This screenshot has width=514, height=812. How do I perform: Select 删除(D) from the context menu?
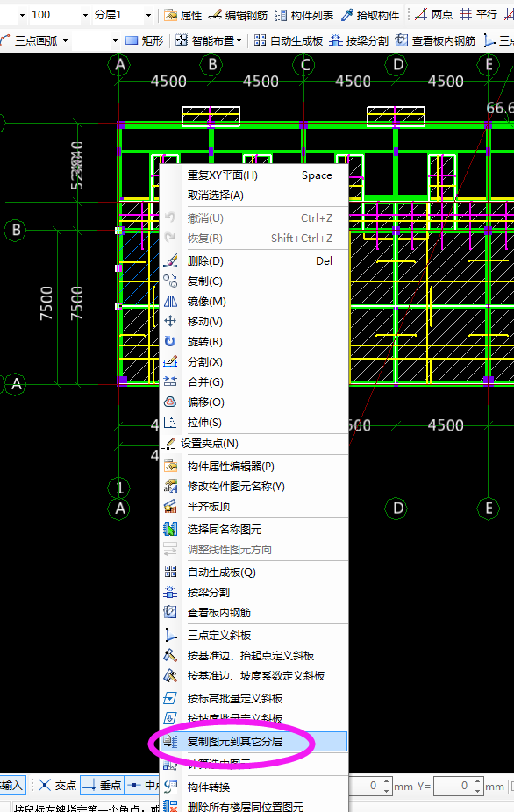point(253,261)
